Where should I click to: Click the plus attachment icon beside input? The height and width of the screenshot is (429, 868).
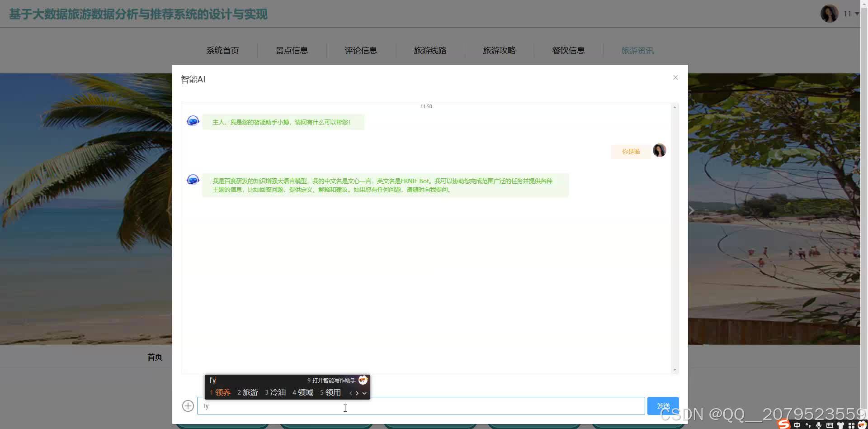click(188, 406)
